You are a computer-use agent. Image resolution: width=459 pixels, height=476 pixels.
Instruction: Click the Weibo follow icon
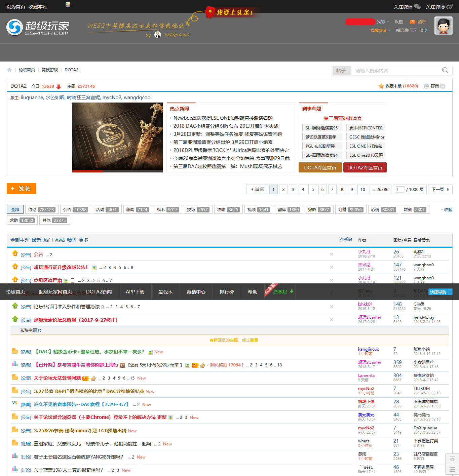click(x=449, y=6)
